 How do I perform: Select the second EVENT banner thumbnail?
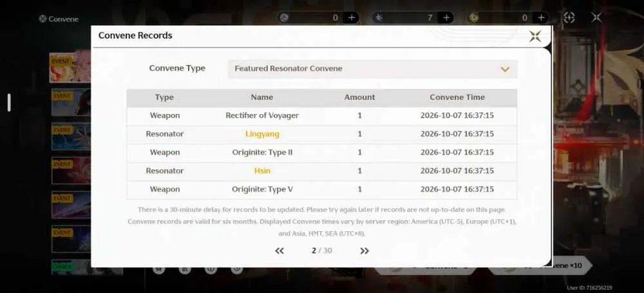[71, 102]
